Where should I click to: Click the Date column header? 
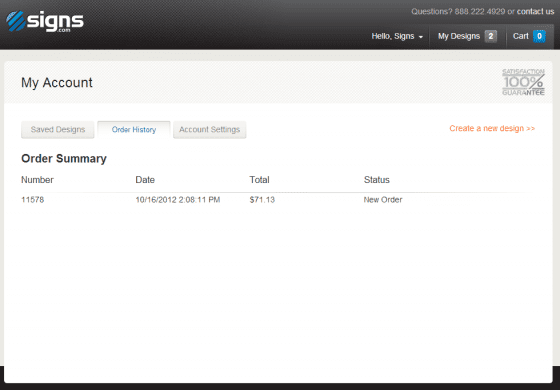(145, 180)
